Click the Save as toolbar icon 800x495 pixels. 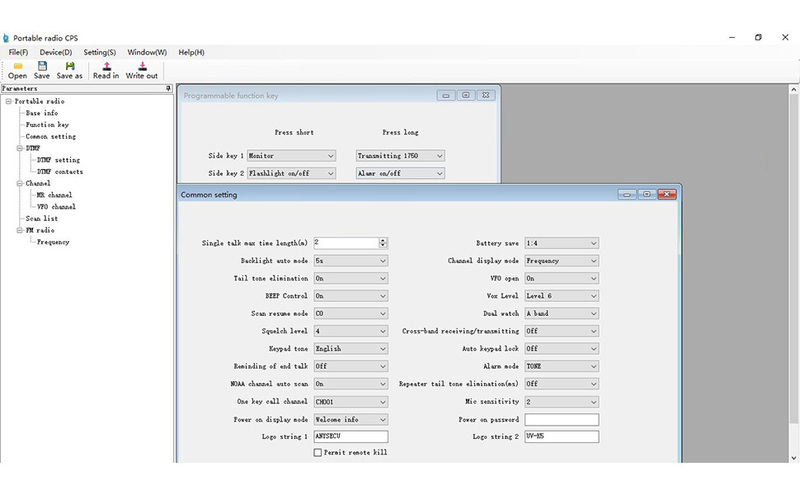click(x=70, y=66)
